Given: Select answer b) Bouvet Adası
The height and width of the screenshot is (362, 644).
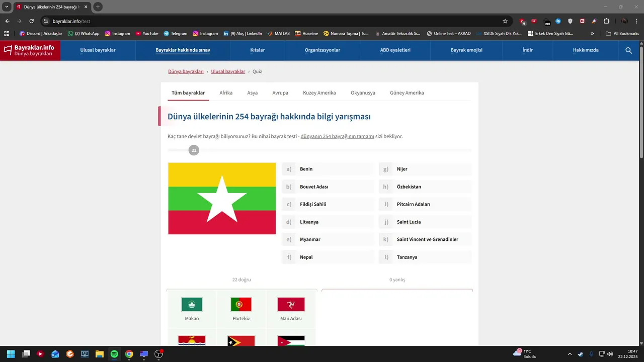Looking at the screenshot, I should 328,187.
